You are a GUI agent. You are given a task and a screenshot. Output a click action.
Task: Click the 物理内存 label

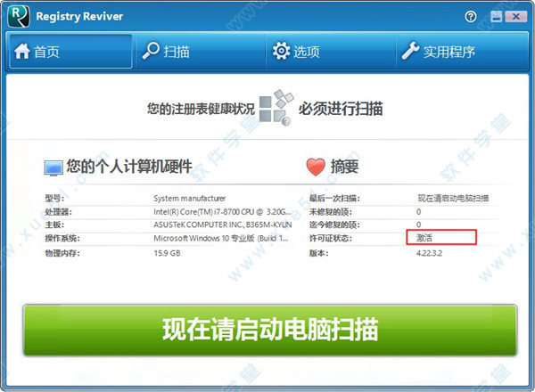tap(62, 253)
